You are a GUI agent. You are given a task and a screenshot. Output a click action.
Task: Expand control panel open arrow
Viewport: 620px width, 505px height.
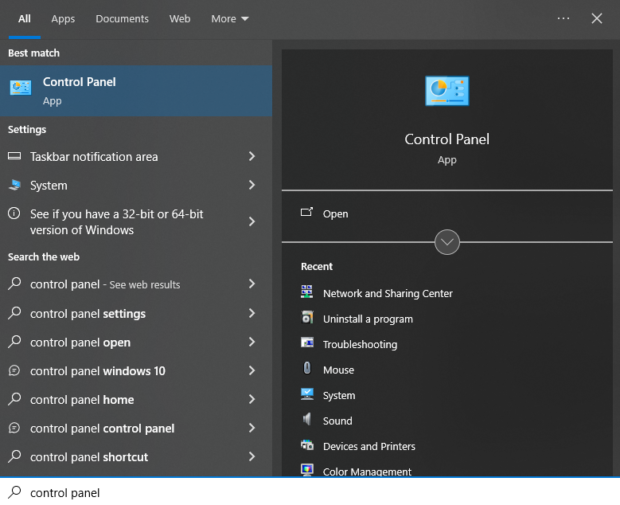tap(252, 342)
